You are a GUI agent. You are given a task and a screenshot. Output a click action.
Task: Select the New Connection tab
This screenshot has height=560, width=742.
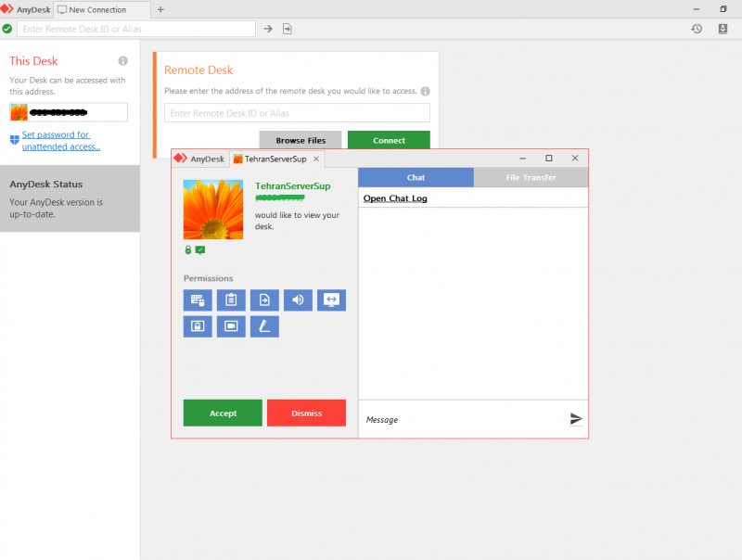click(97, 9)
